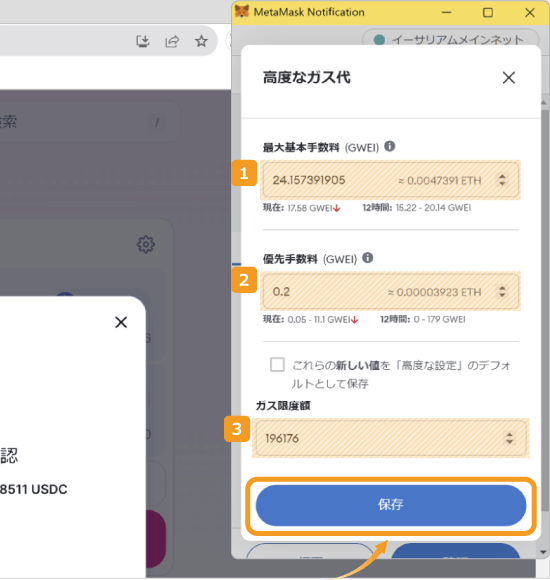Click the blue 保存 save button
Screen dimensions: 550x580
click(x=391, y=505)
